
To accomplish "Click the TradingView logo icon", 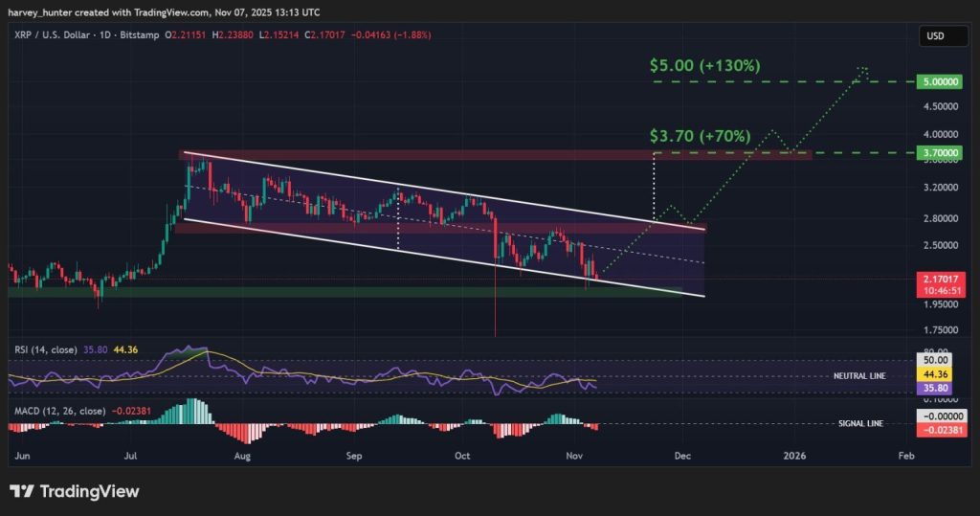I will 22,492.
